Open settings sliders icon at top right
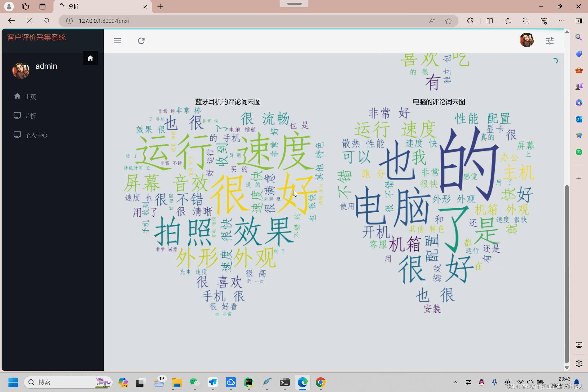 pyautogui.click(x=550, y=41)
